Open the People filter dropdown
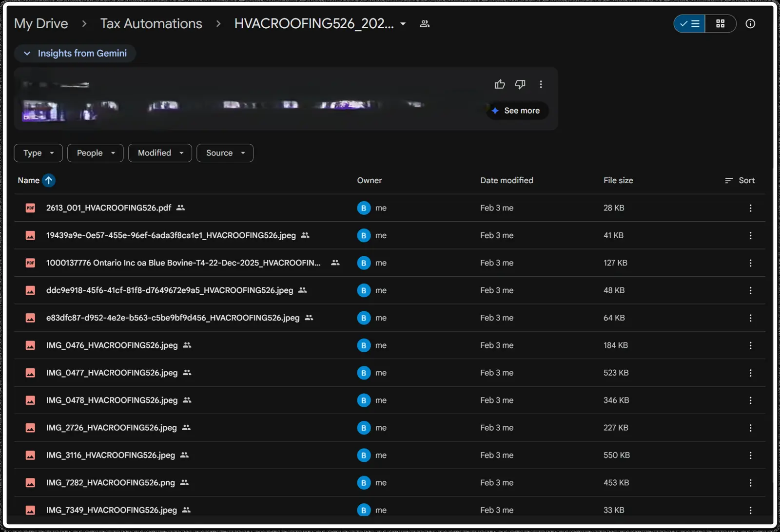Image resolution: width=780 pixels, height=532 pixels. (95, 153)
